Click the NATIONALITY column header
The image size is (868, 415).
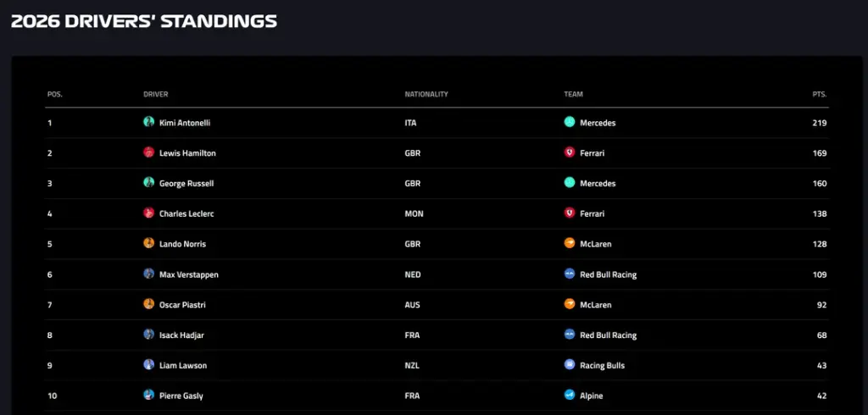coord(426,95)
